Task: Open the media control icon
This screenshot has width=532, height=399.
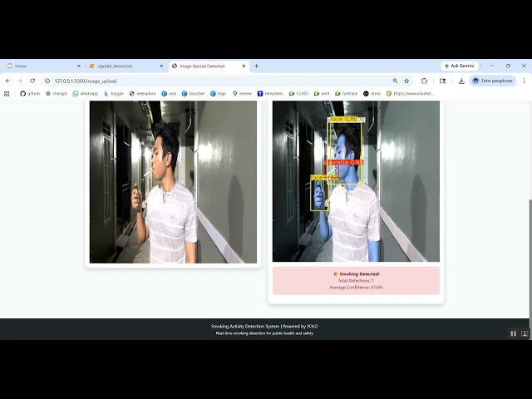Action: tap(442, 81)
